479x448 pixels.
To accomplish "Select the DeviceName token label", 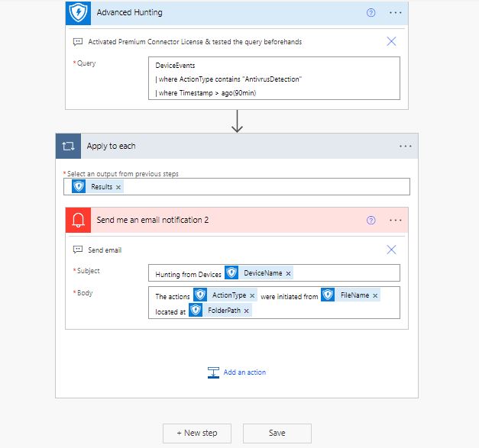I will click(x=263, y=273).
